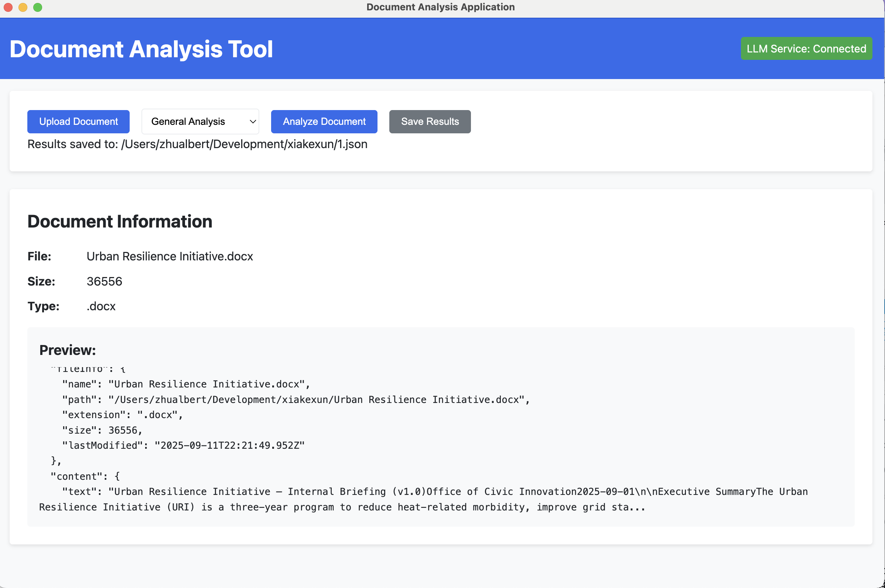
Task: Click the "text" content line in preview
Action: coord(434,491)
